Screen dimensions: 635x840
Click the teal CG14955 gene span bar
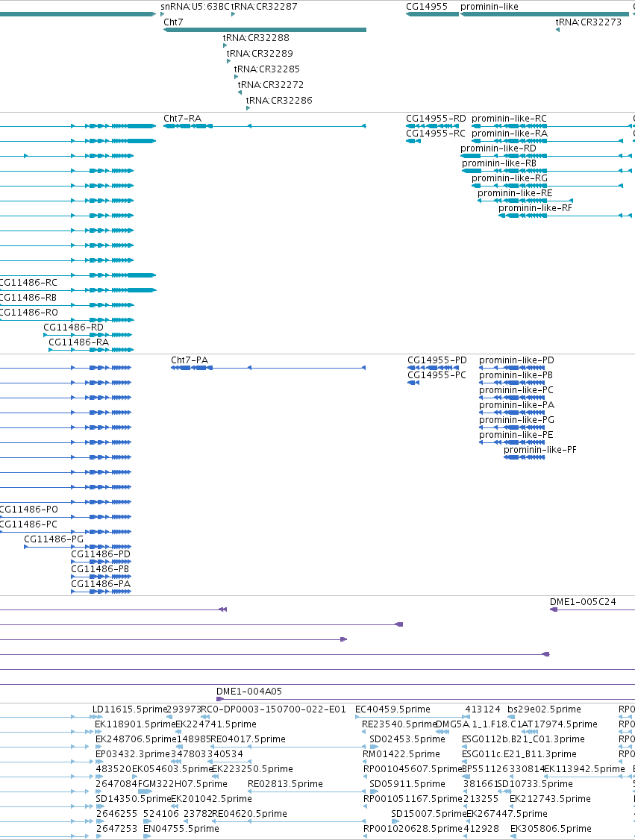tap(433, 14)
